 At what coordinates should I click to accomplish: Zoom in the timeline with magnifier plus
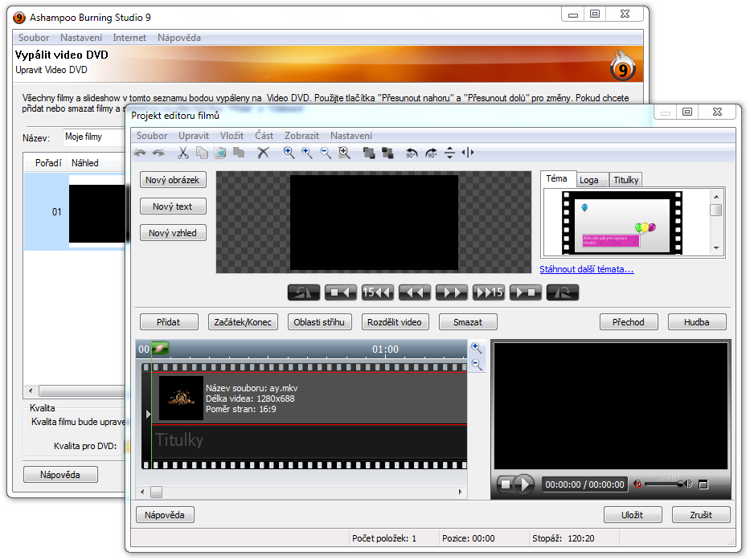pyautogui.click(x=476, y=348)
